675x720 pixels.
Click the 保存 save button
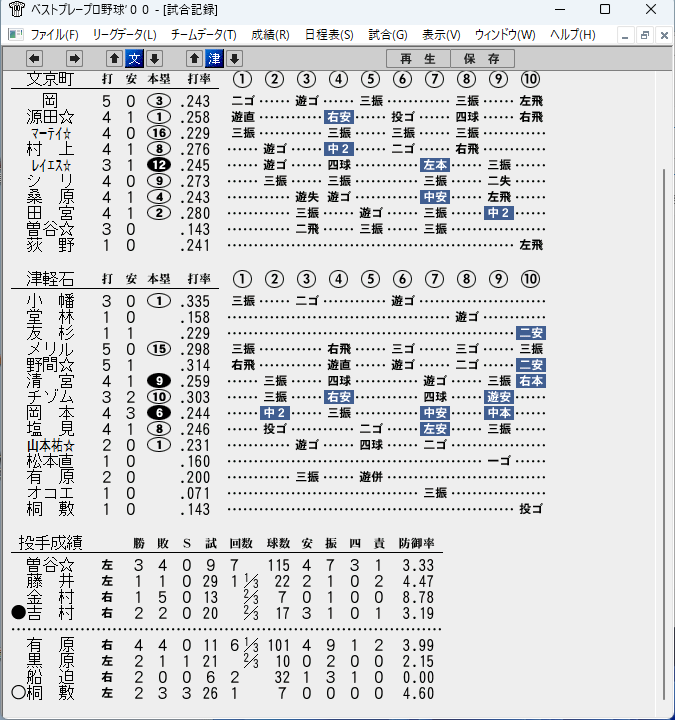tap(482, 59)
